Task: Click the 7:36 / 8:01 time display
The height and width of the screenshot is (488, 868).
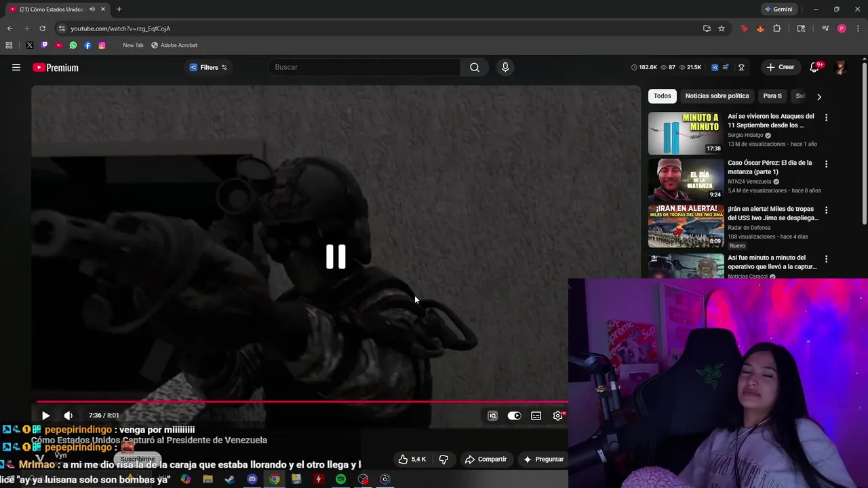Action: tap(104, 415)
